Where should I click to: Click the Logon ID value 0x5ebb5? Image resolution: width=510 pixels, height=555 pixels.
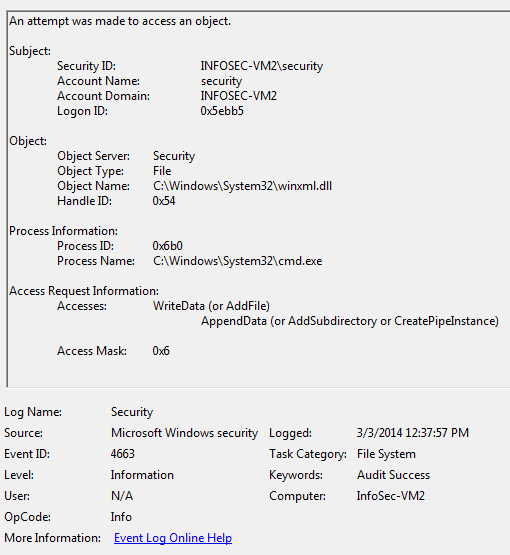pyautogui.click(x=222, y=111)
